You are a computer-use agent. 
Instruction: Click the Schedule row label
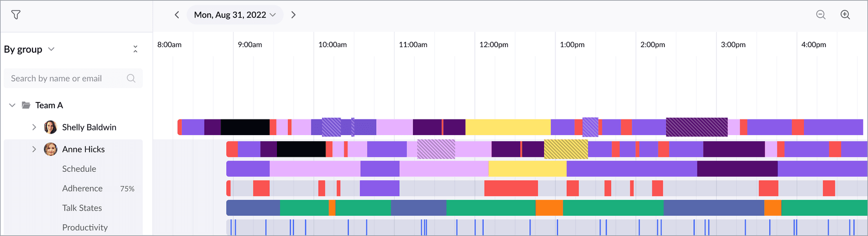click(79, 169)
